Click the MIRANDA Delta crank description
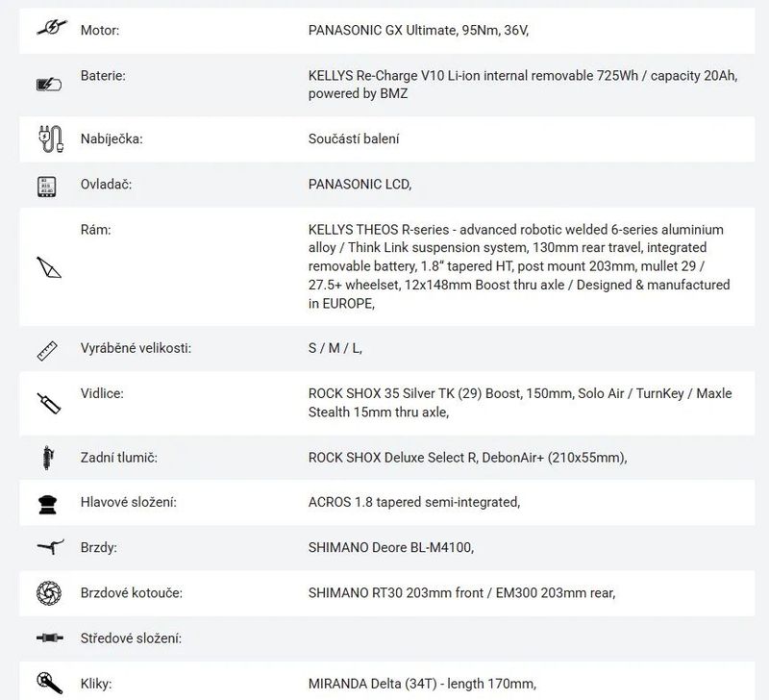 click(x=421, y=683)
